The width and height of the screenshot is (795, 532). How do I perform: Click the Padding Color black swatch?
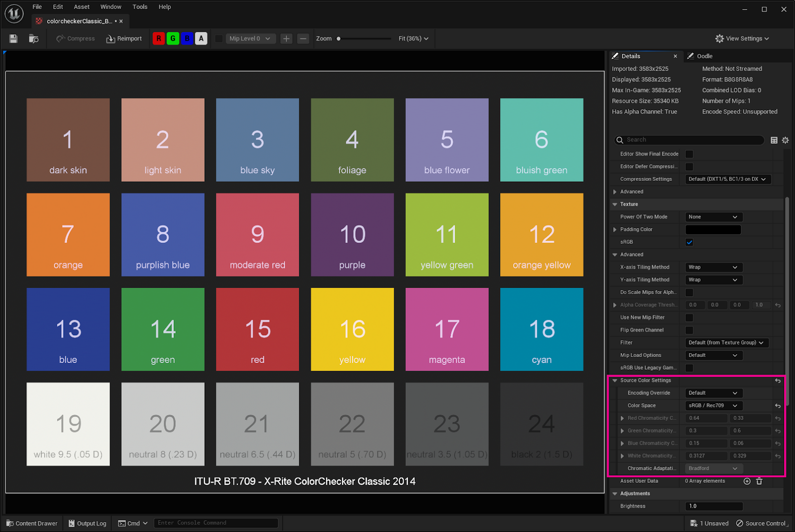(713, 229)
